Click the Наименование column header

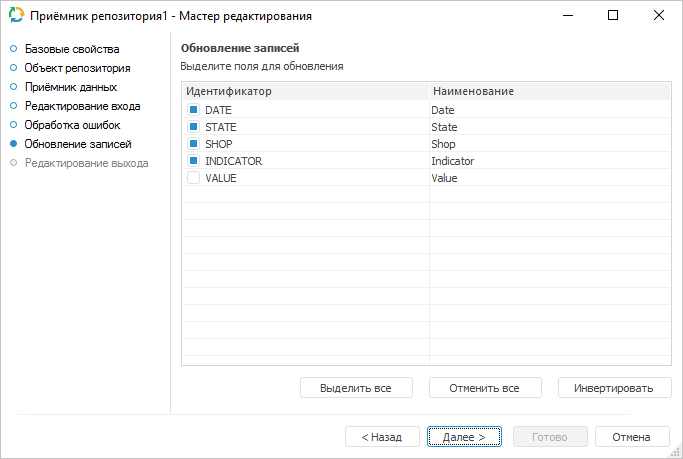coord(550,92)
